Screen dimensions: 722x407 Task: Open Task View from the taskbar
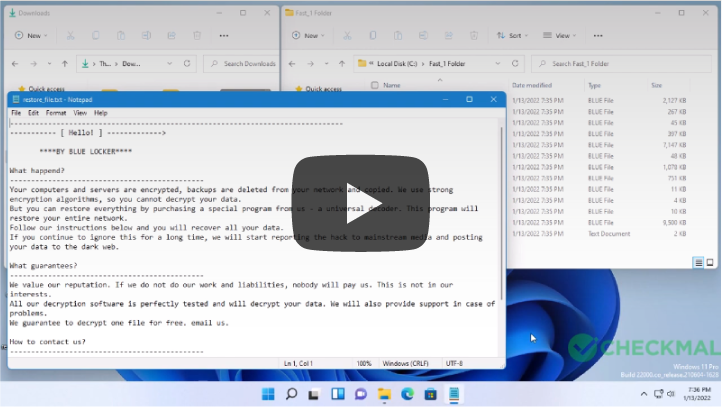pos(314,394)
